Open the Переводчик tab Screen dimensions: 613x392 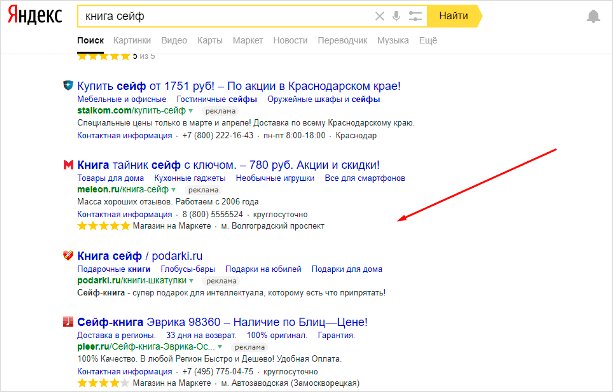point(342,40)
